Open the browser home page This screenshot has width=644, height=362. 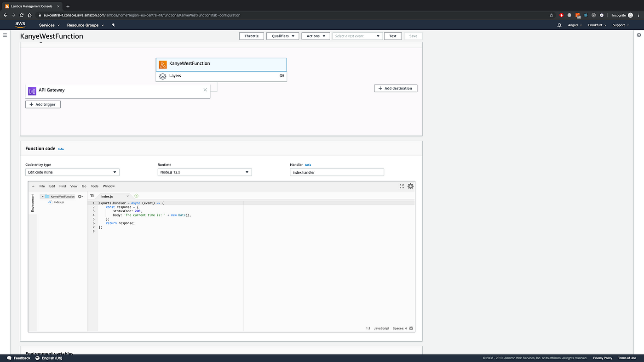tap(29, 15)
